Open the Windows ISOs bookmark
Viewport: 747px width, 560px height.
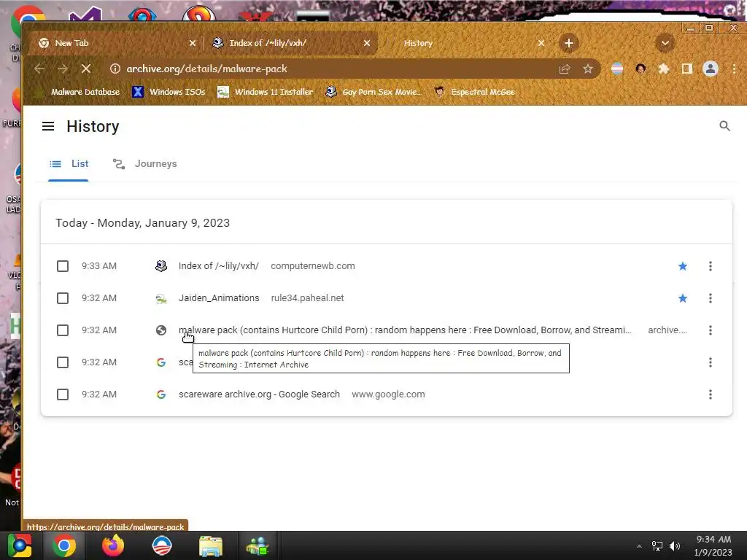(169, 92)
